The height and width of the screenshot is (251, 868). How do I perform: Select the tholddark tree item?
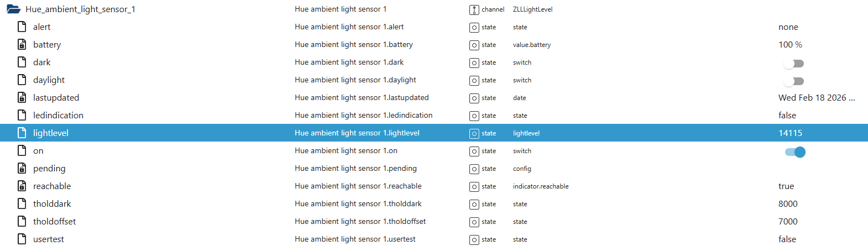(x=52, y=204)
